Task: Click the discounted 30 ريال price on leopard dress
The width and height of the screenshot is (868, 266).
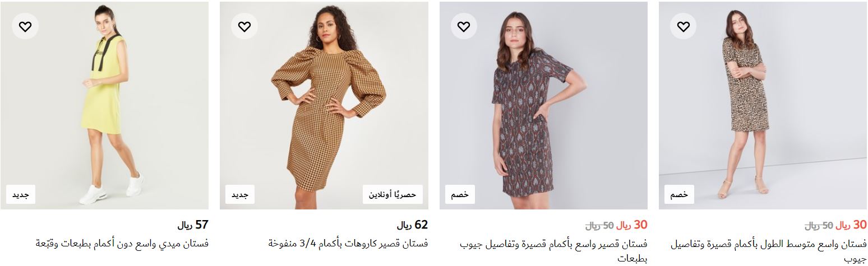Action: click(851, 225)
